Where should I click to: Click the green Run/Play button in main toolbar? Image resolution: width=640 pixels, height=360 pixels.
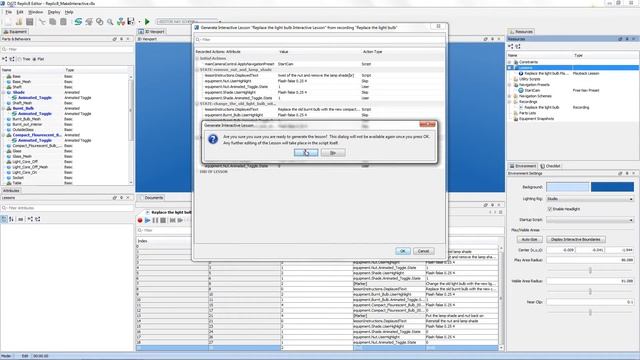pyautogui.click(x=147, y=22)
